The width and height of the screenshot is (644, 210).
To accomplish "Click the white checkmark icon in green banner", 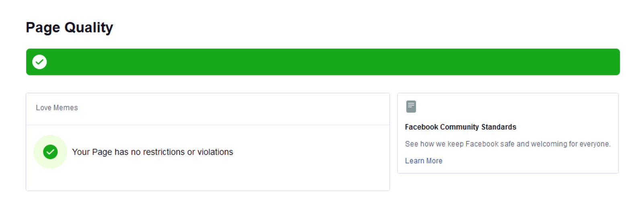I will 39,62.
